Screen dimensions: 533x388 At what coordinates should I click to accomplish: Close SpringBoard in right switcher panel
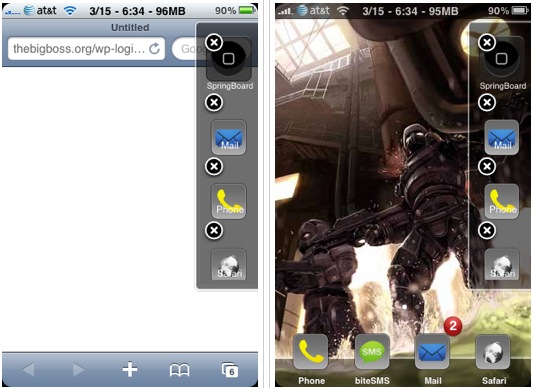click(487, 43)
